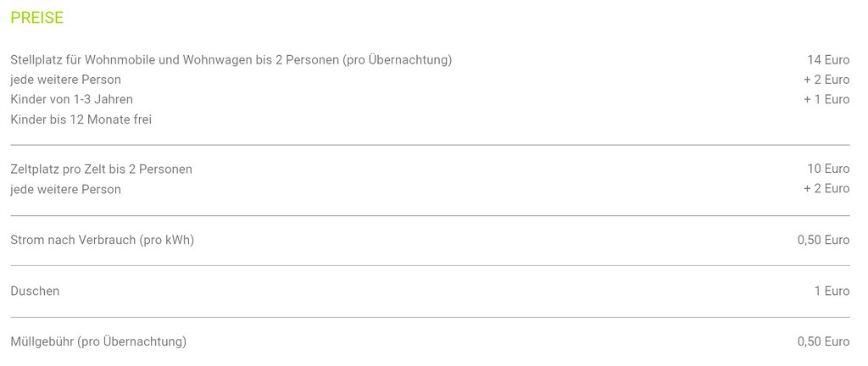This screenshot has width=868, height=366.
Task: Click the Kinder von 1-3 Jahren line
Action: tap(71, 99)
